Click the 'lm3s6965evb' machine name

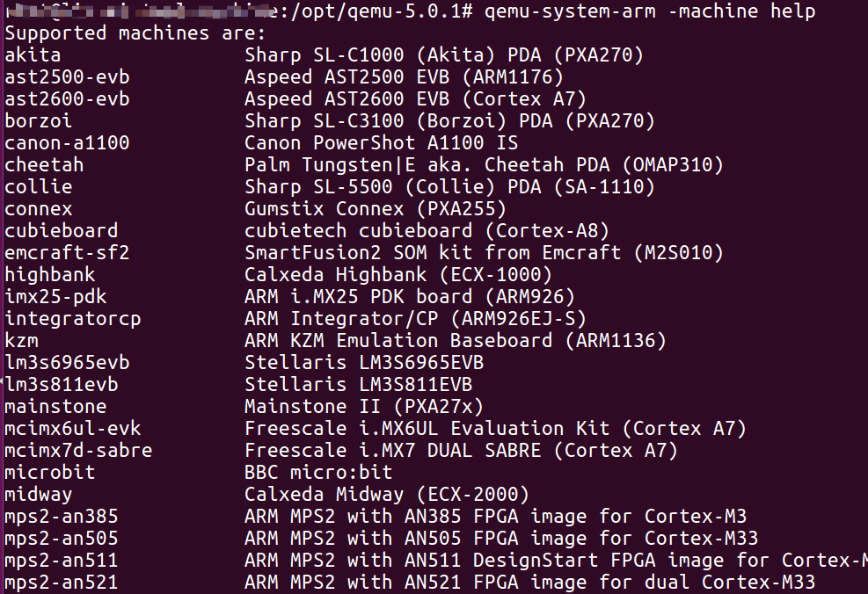pyautogui.click(x=67, y=363)
